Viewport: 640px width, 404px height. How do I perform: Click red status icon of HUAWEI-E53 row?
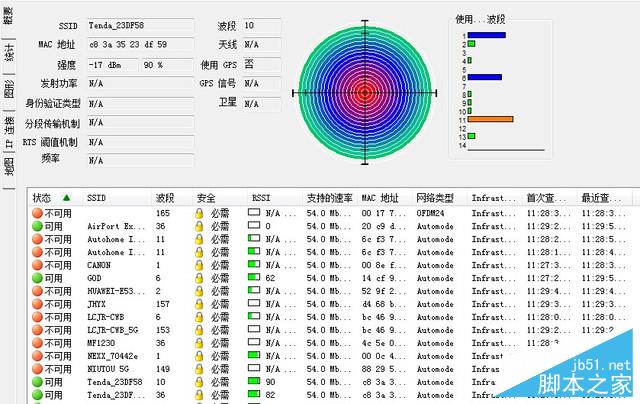pos(38,291)
